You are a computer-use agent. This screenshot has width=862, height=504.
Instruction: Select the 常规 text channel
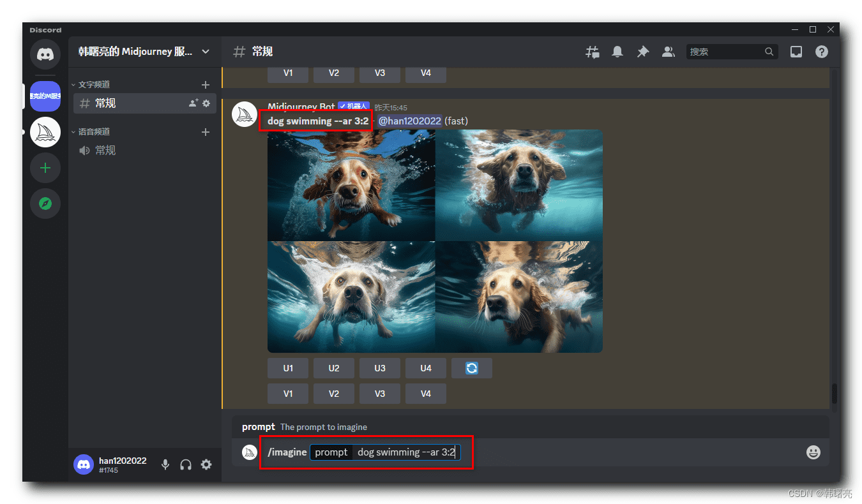point(145,103)
